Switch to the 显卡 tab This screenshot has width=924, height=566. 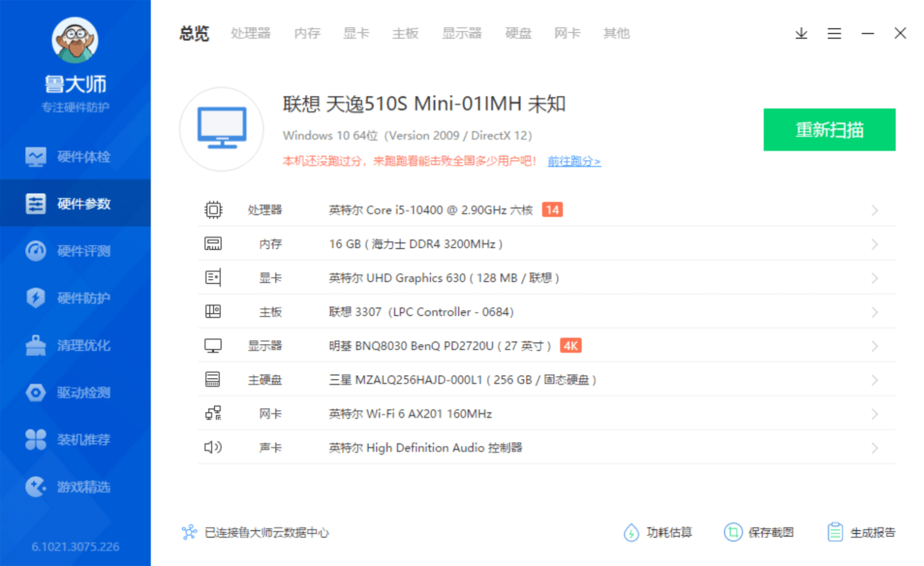coord(356,33)
